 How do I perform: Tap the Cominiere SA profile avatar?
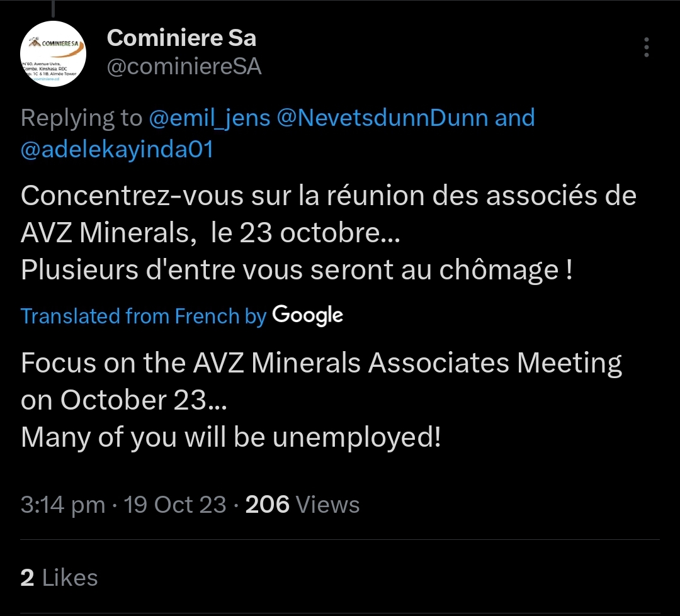point(54,54)
